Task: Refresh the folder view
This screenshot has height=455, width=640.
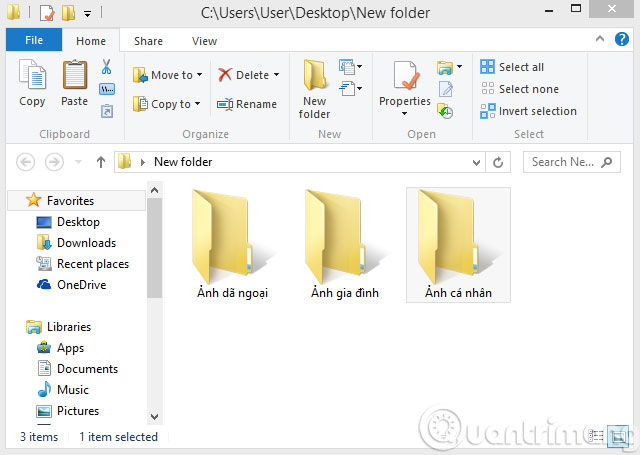Action: tap(498, 162)
